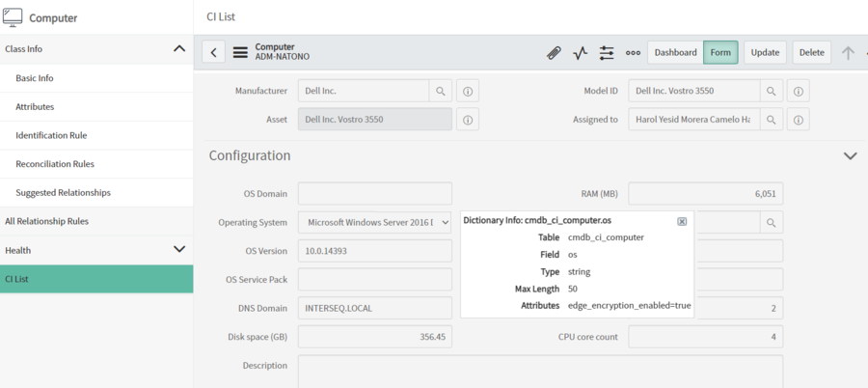The height and width of the screenshot is (388, 868).
Task: Close the Dictionary Info popup
Action: click(x=682, y=221)
